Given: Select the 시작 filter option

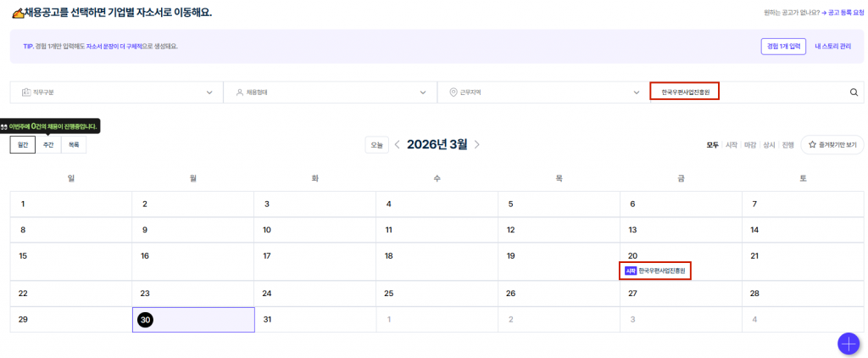Looking at the screenshot, I should point(731,145).
